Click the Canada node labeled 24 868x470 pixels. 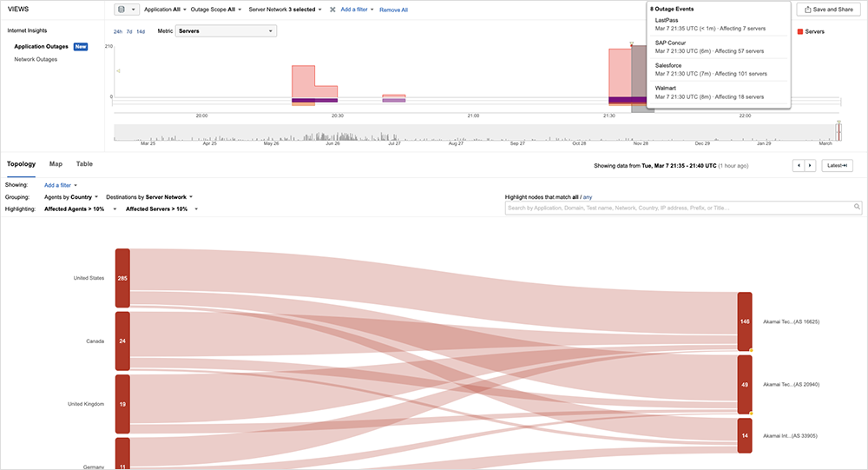coord(122,341)
